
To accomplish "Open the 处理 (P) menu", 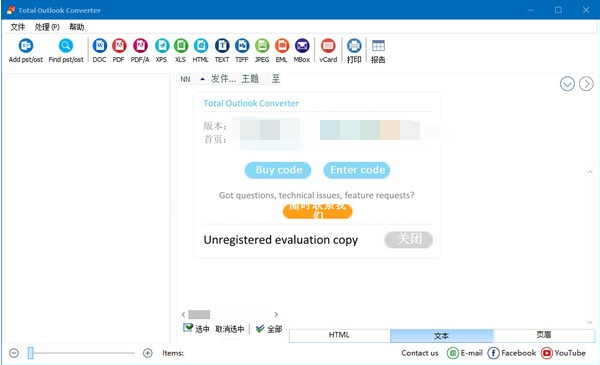I will tap(47, 27).
